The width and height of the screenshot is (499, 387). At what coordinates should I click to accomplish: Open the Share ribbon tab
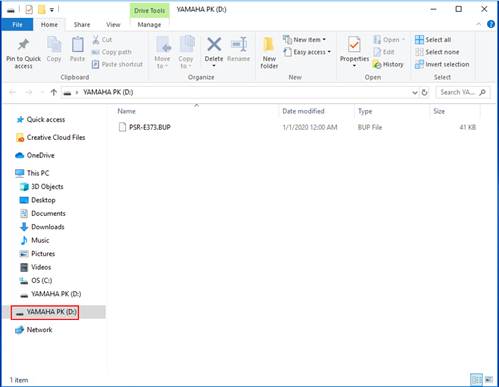tap(82, 25)
